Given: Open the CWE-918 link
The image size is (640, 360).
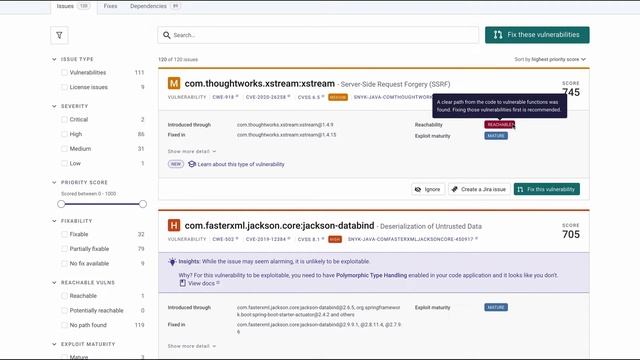Looking at the screenshot, I should pyautogui.click(x=225, y=97).
